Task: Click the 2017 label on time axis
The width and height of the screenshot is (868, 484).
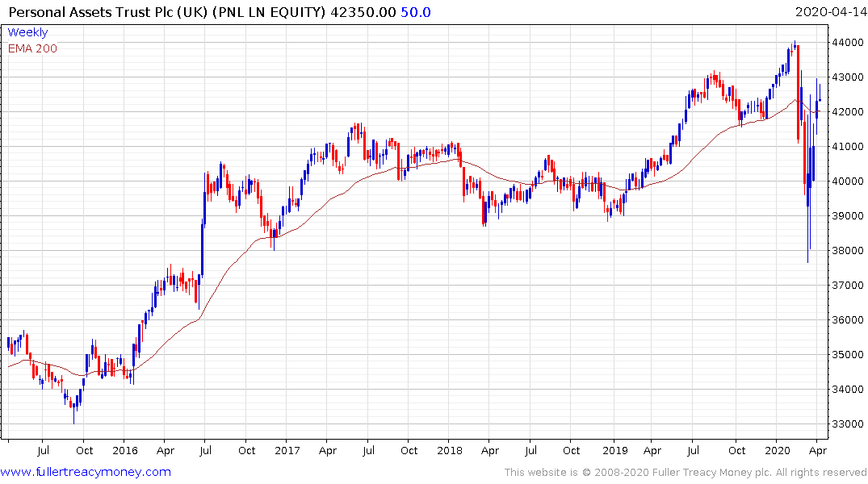Action: [287, 450]
